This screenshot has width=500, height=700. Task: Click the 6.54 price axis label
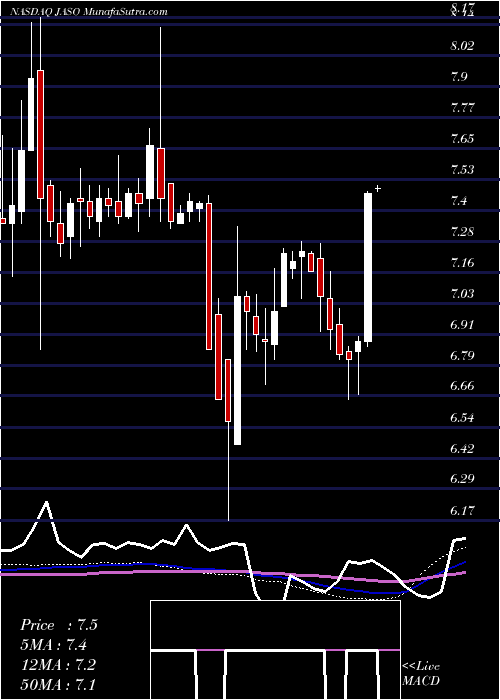click(x=462, y=418)
